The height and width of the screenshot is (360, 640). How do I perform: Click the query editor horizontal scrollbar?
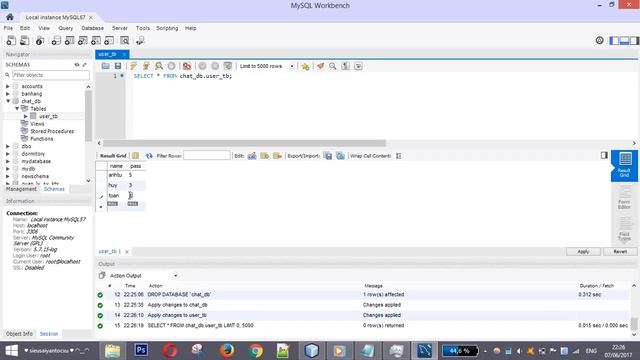[244, 143]
